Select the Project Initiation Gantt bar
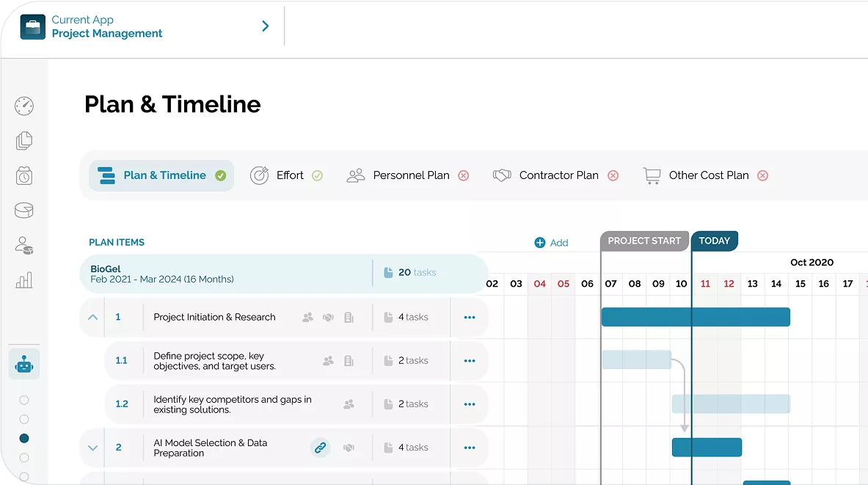Image resolution: width=868 pixels, height=485 pixels. point(696,317)
